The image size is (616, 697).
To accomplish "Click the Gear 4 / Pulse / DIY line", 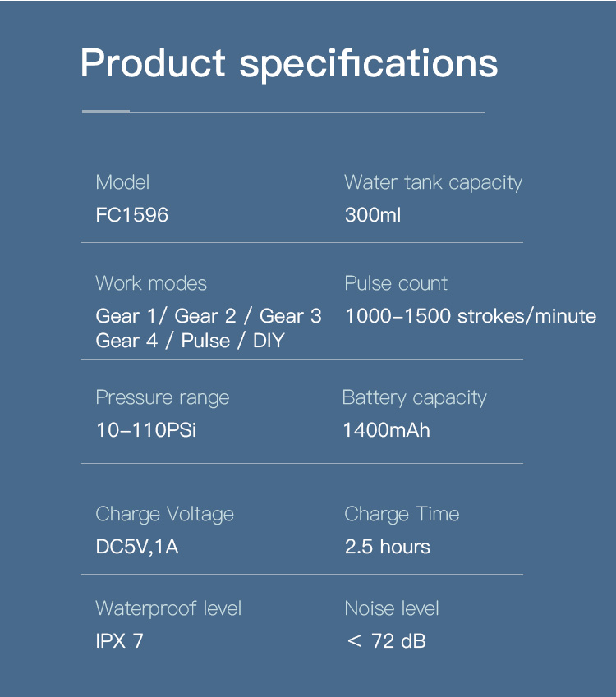I will coord(190,341).
